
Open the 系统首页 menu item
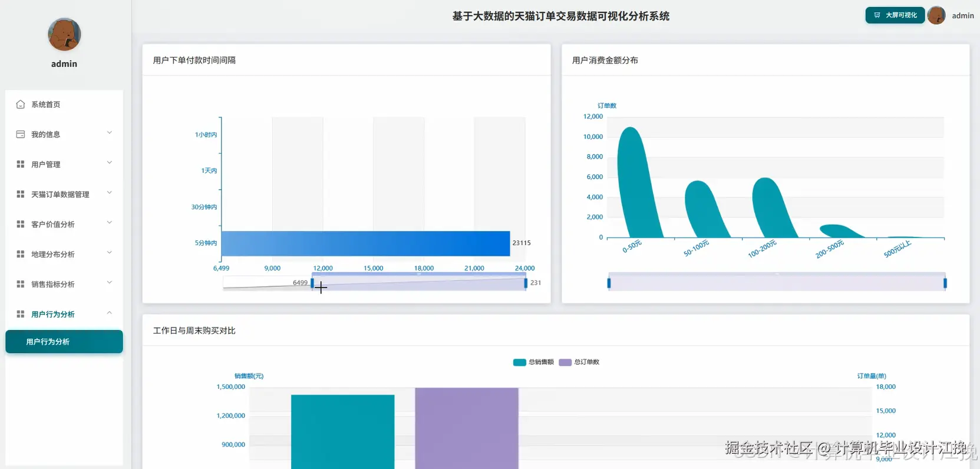[64, 104]
